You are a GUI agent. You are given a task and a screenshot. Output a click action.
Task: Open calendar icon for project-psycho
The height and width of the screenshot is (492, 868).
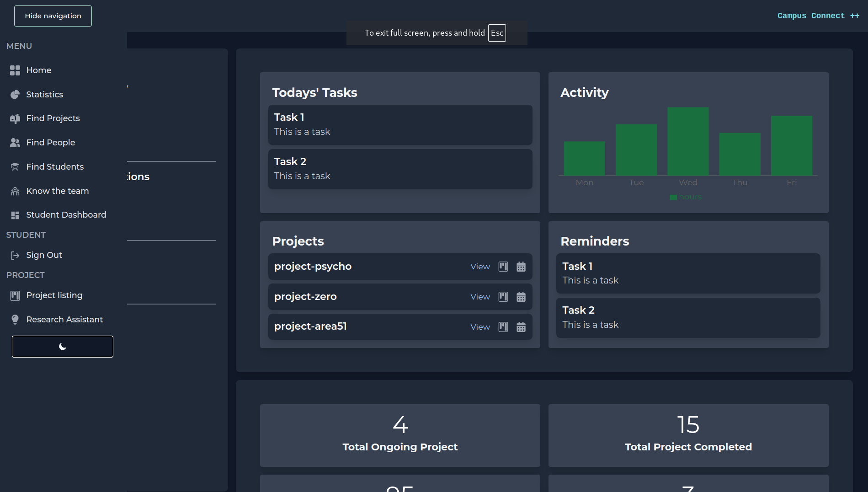pos(521,267)
